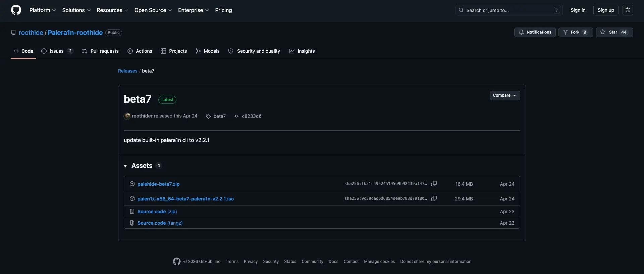
Task: Expand the Resources menu
Action: tap(112, 10)
